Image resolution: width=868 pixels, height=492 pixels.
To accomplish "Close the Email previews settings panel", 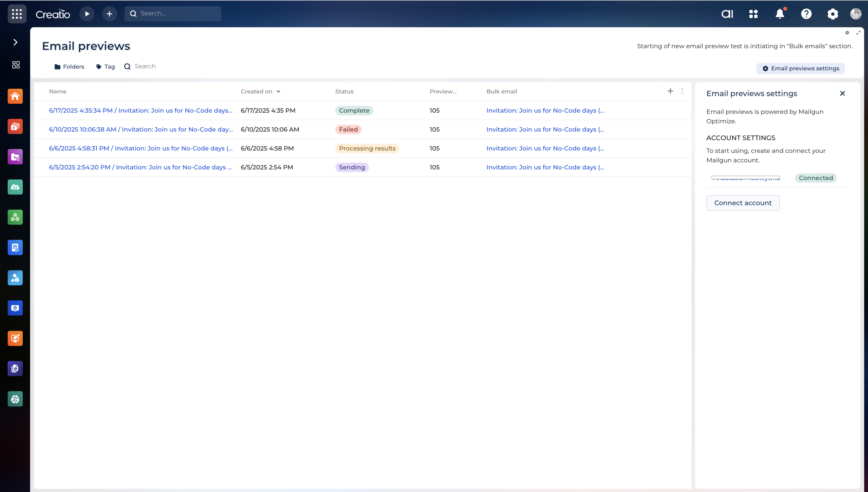I will [842, 94].
